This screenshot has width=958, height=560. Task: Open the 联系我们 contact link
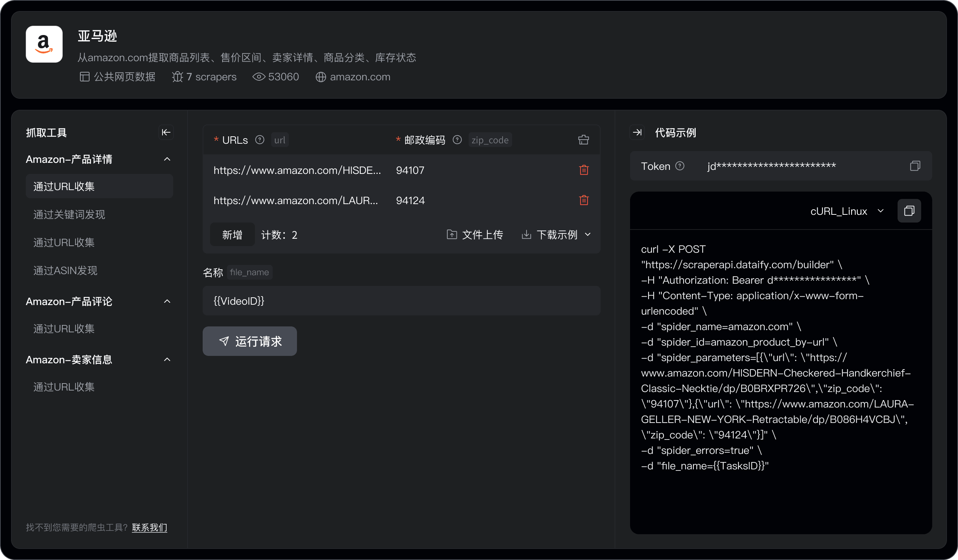tap(149, 527)
